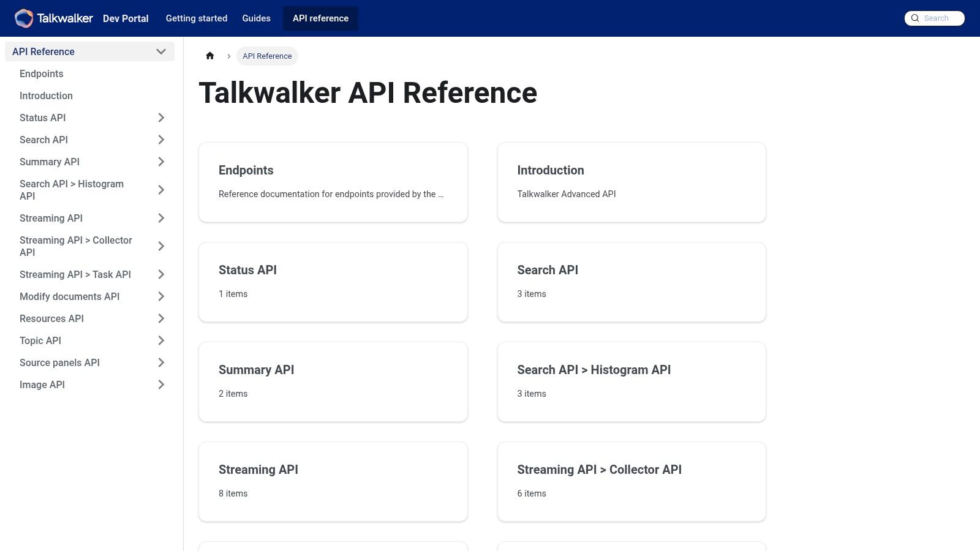
Task: Click the Talkwalker logo
Action: coord(55,18)
